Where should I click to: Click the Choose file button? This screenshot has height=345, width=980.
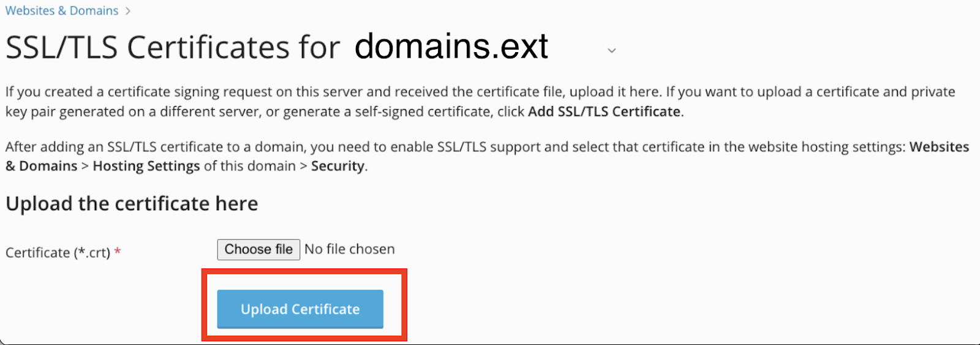[x=258, y=249]
